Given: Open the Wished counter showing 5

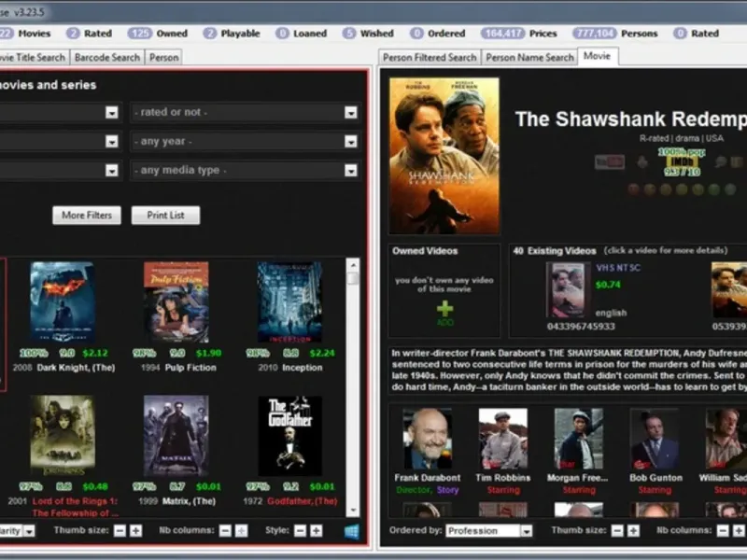Looking at the screenshot, I should pyautogui.click(x=368, y=34).
